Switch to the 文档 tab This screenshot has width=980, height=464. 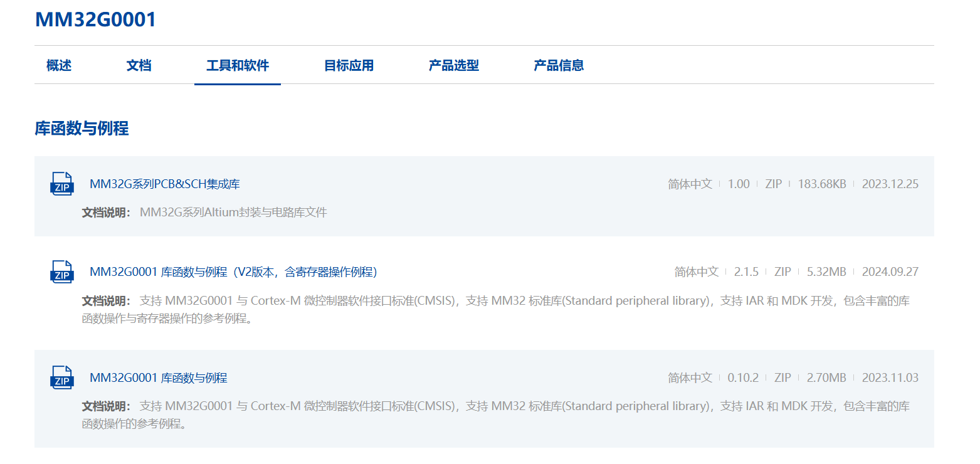click(x=139, y=65)
